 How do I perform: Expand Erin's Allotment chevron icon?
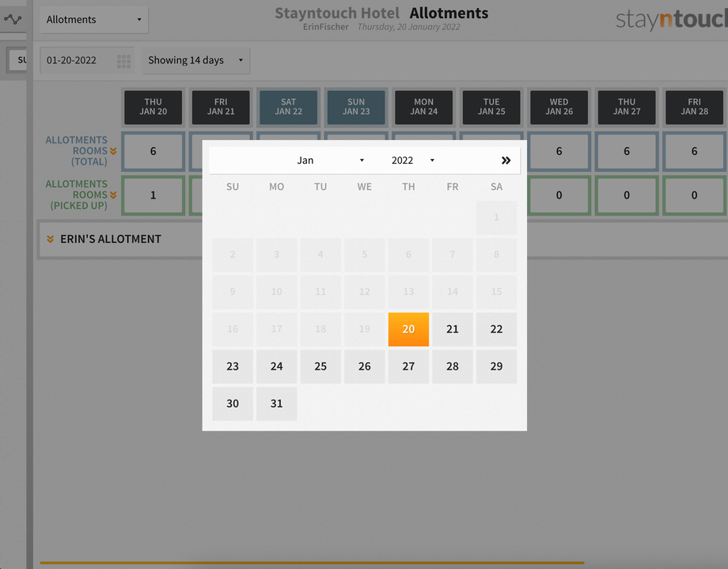[x=50, y=239]
